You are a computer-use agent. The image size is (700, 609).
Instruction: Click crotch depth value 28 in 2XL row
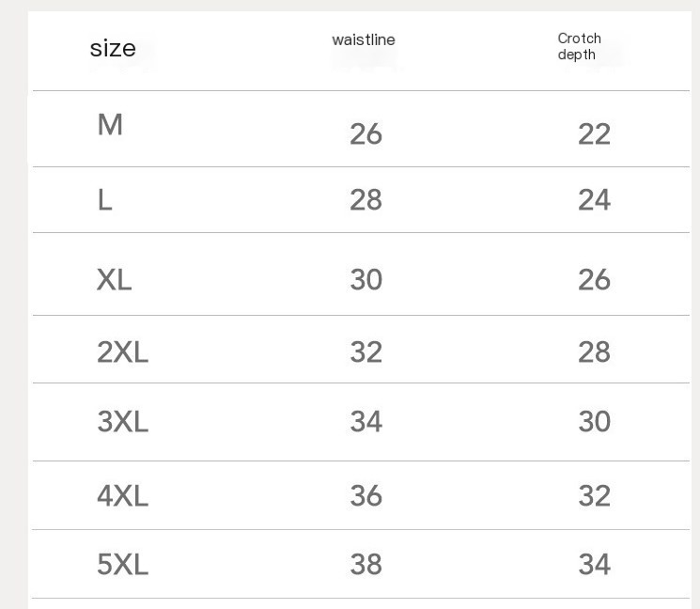pos(594,351)
